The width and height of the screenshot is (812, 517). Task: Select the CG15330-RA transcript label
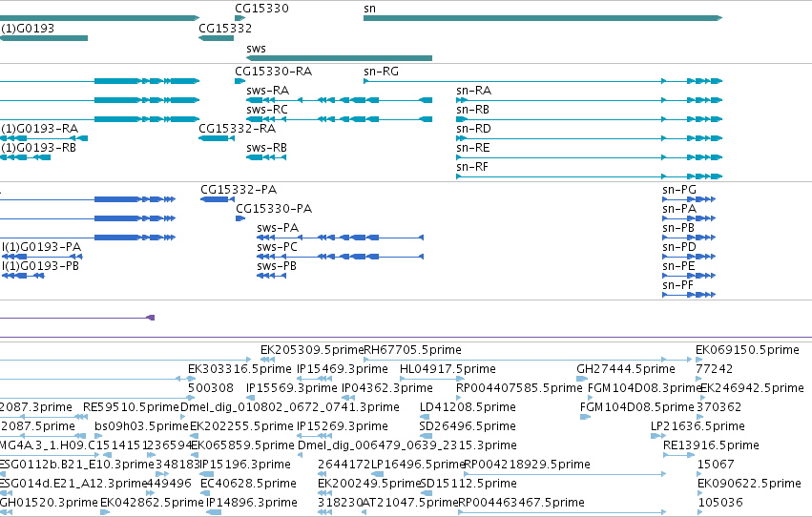pos(274,72)
